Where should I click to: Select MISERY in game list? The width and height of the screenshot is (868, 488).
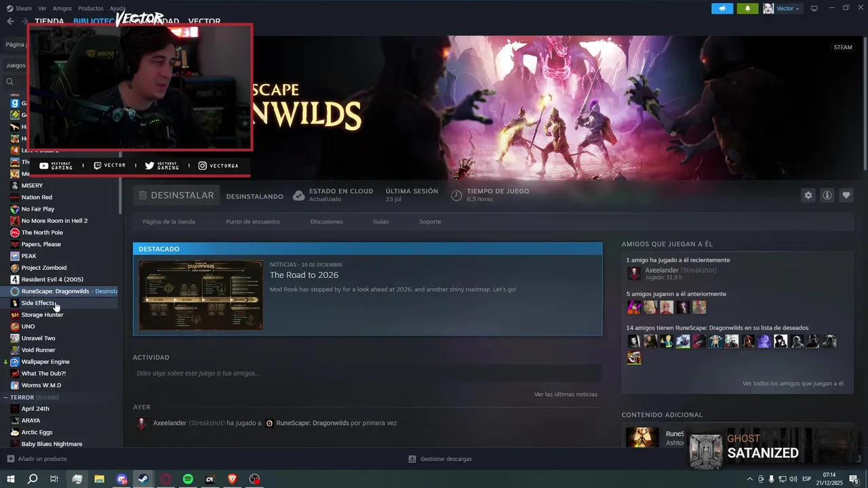coord(32,186)
